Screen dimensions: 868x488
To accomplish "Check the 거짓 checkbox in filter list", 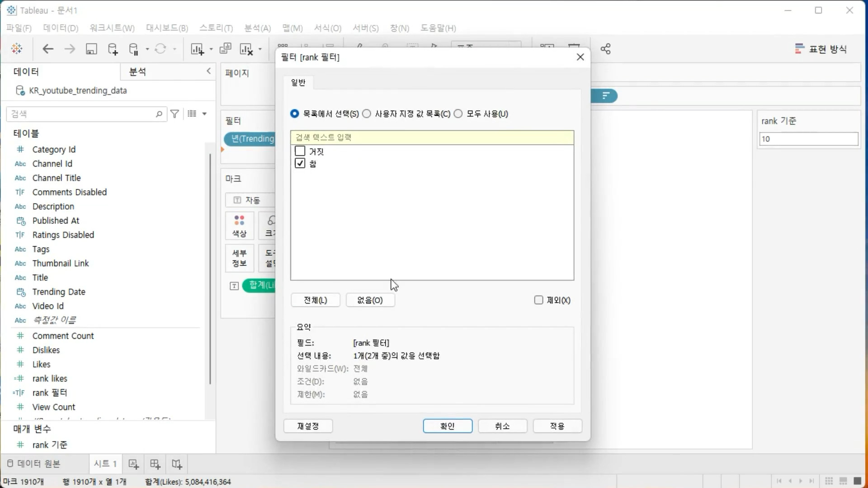I will (x=300, y=151).
